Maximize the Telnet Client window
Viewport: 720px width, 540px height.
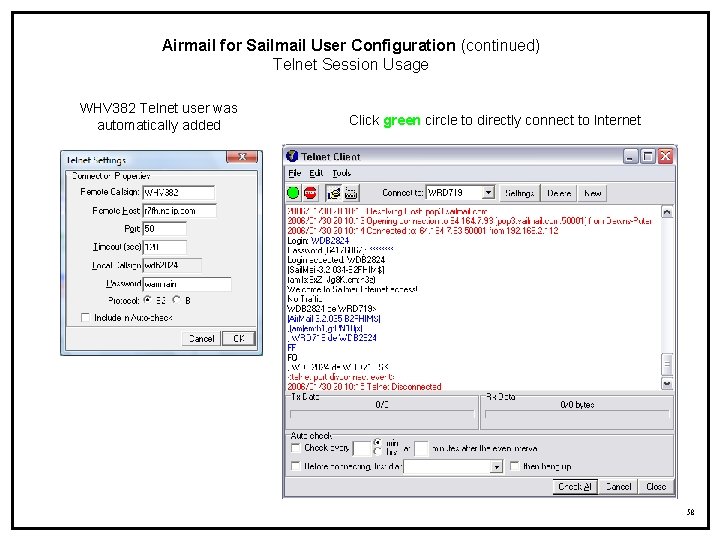[648, 157]
